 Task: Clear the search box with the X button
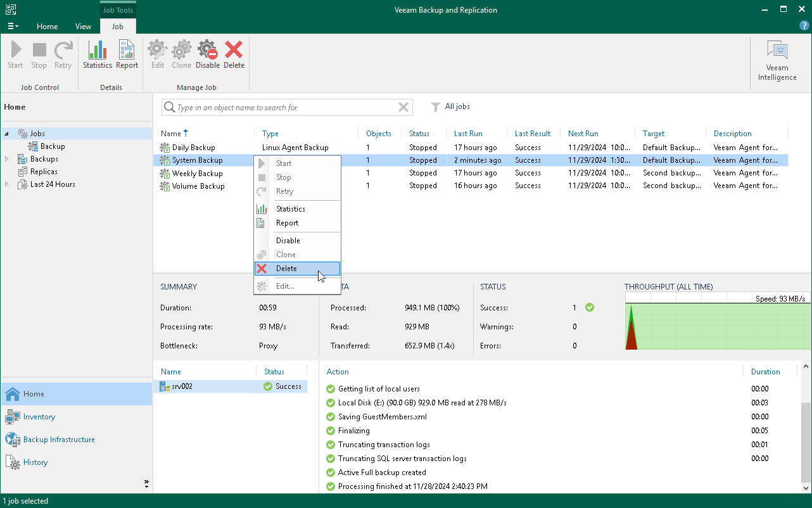(403, 107)
